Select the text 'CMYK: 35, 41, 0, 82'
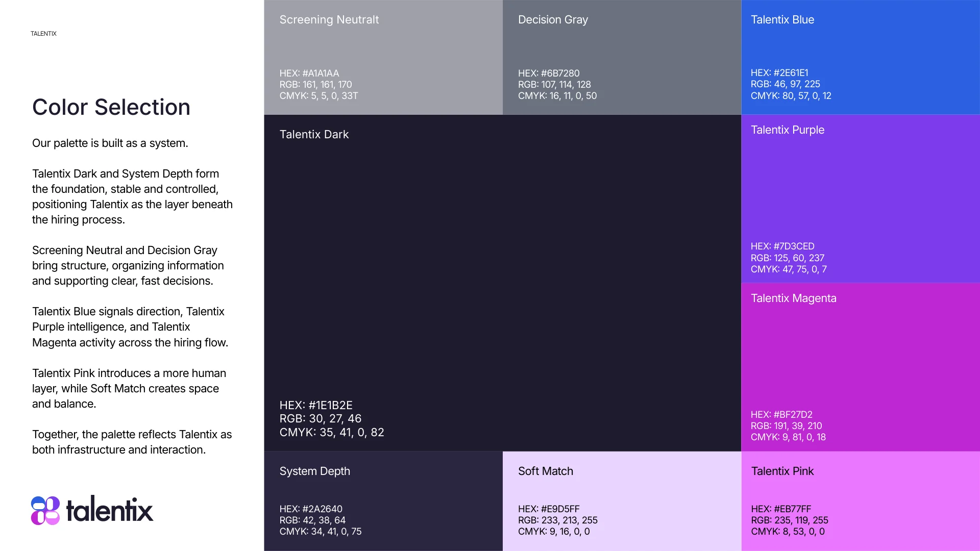This screenshot has width=980, height=551. pyautogui.click(x=332, y=433)
